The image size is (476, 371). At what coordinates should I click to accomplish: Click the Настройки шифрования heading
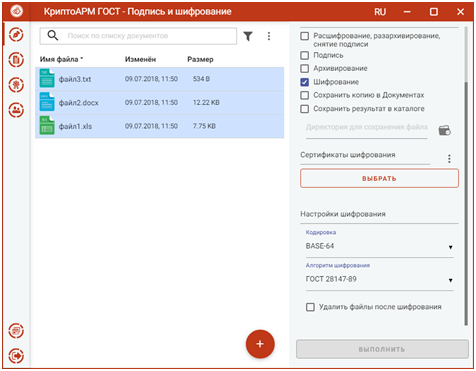coord(343,214)
